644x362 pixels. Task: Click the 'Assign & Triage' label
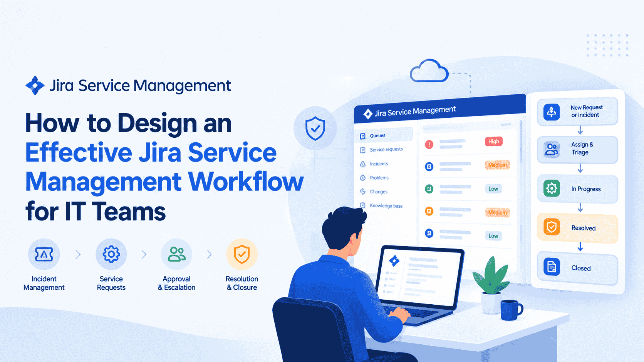pyautogui.click(x=582, y=148)
